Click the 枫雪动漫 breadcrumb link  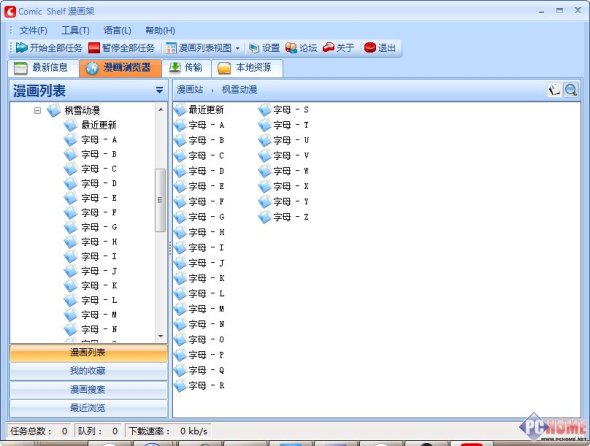point(239,90)
